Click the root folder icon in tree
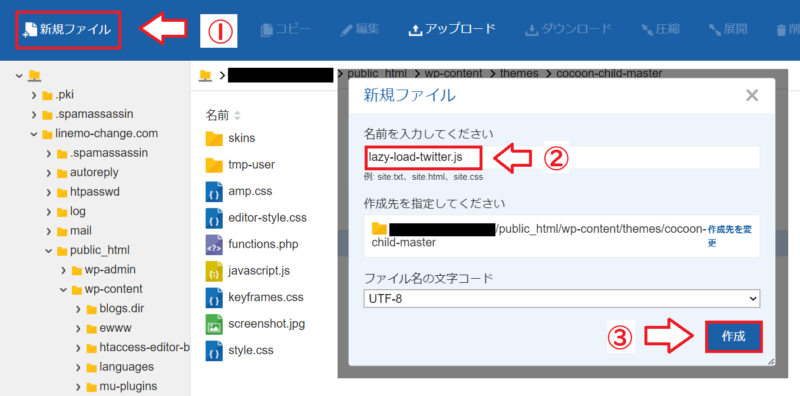Image resolution: width=800 pixels, height=396 pixels. [34, 76]
